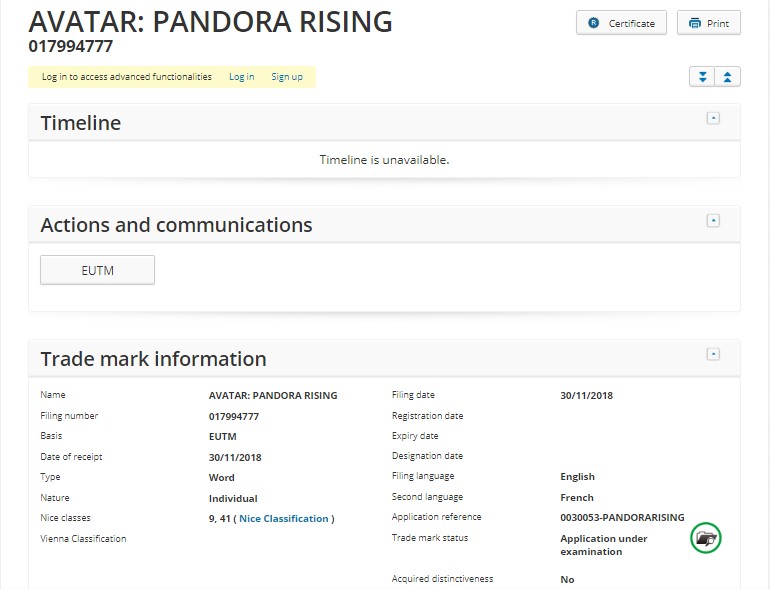Click the AVATAR: PANDORA RISING page title
The width and height of the screenshot is (770, 589).
210,21
